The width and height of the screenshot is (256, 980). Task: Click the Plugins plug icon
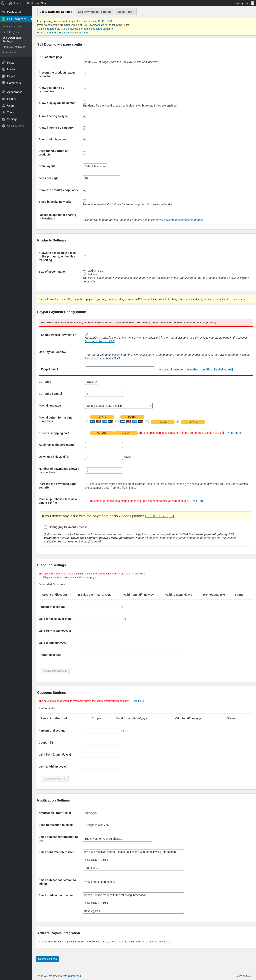point(4,99)
